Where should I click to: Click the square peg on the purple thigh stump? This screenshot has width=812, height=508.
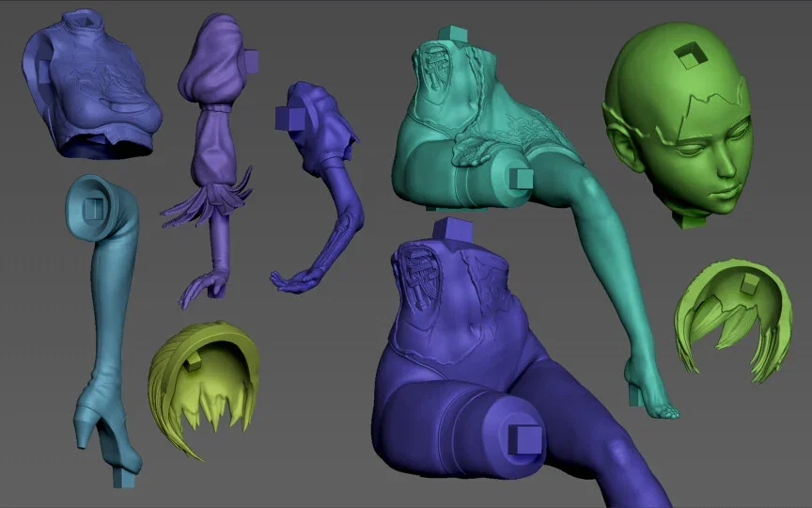524,440
